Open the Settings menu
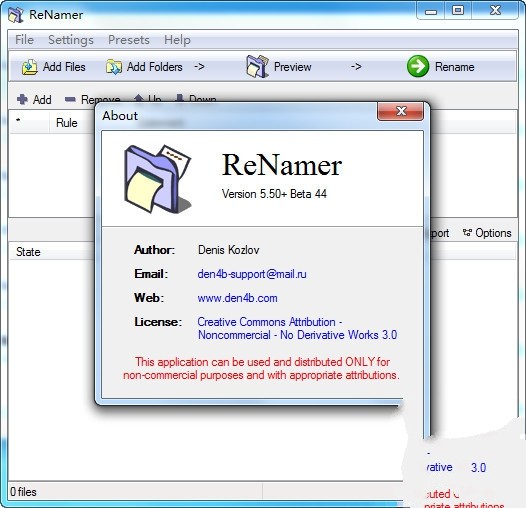526x508 pixels. point(71,40)
